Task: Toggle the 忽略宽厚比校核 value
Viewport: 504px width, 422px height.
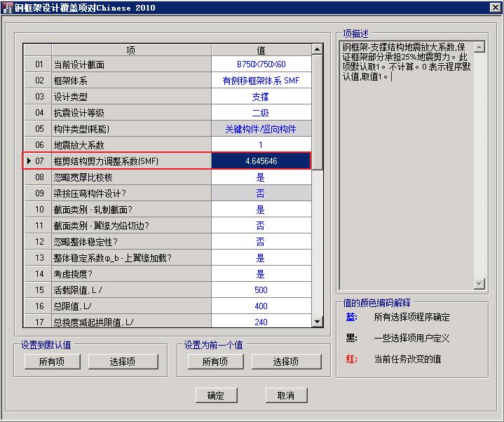Action: [261, 177]
